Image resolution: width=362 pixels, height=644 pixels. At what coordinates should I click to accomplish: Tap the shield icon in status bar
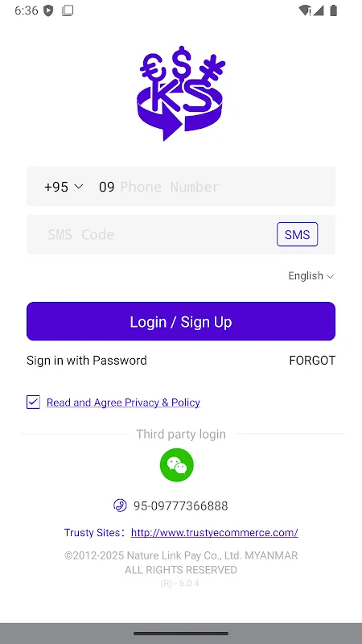(x=48, y=10)
